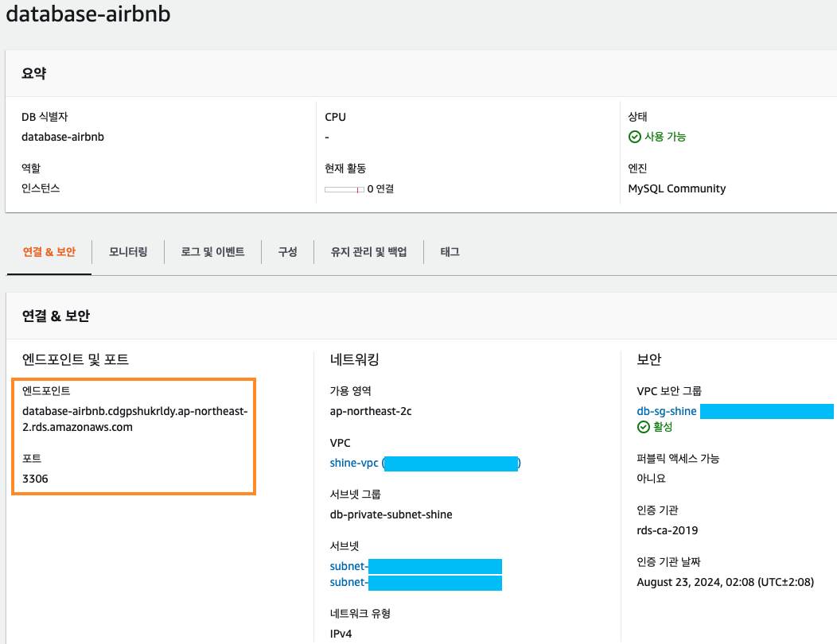Open the 태그 tab
This screenshot has height=644, width=837.
pyautogui.click(x=450, y=252)
